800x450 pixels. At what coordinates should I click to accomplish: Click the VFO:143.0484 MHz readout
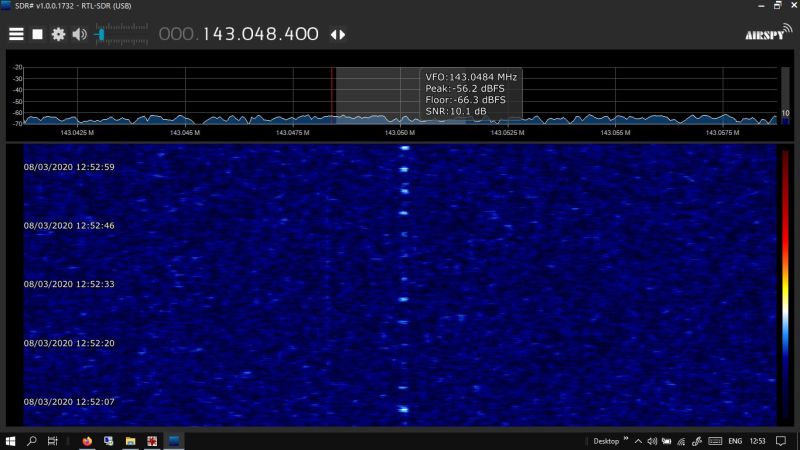471,77
